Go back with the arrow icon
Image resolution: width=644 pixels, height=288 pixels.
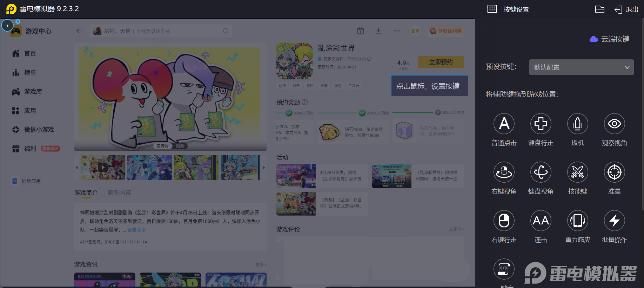pos(79,31)
